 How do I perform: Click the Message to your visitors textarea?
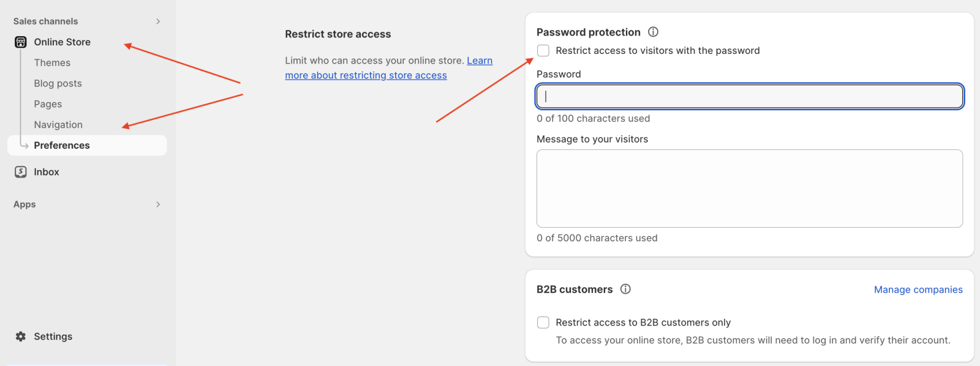click(x=750, y=189)
